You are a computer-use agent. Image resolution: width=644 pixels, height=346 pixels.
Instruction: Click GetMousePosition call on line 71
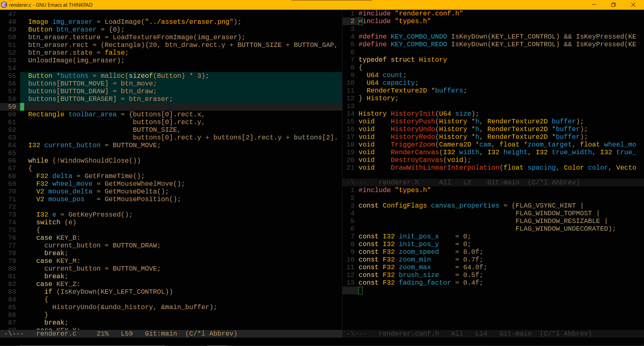pos(137,199)
